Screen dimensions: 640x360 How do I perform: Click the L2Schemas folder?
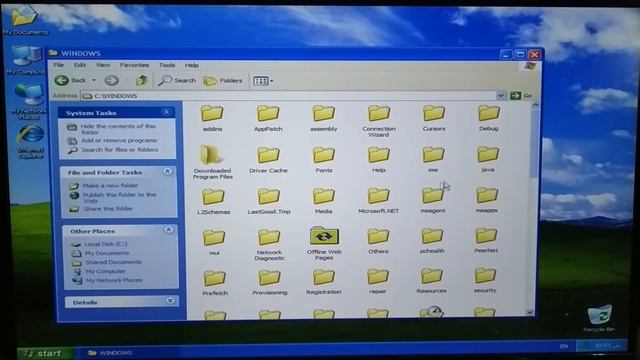coord(213,201)
